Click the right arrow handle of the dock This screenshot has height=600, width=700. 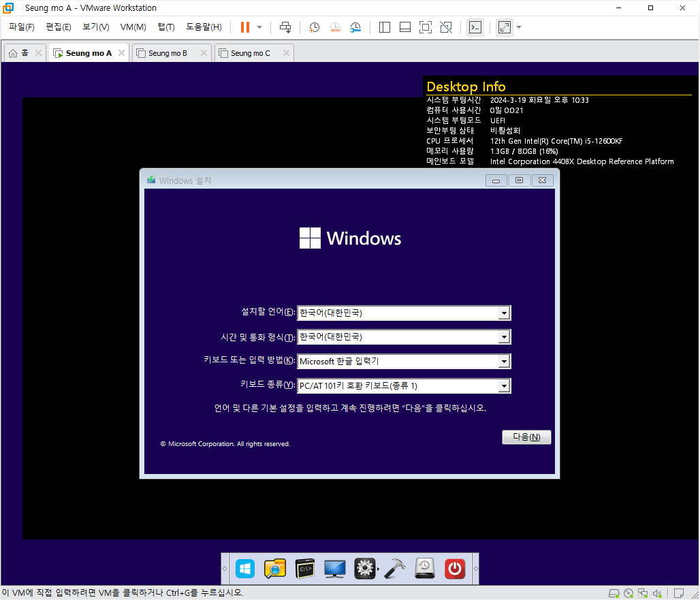coord(475,569)
